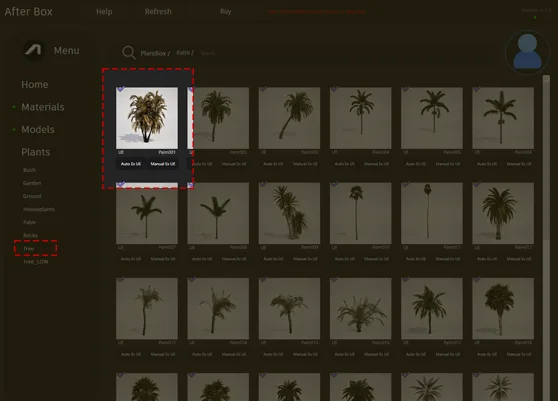558x401 pixels.
Task: Select the Palm001 thumbnail
Action: tap(147, 118)
